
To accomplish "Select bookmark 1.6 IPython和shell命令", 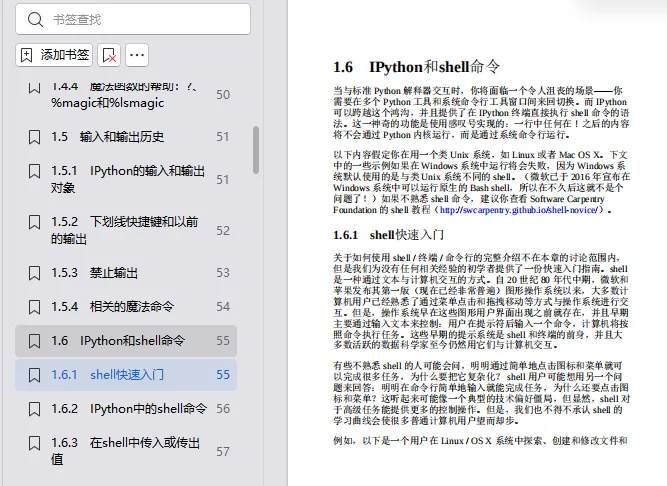I will coord(126,341).
